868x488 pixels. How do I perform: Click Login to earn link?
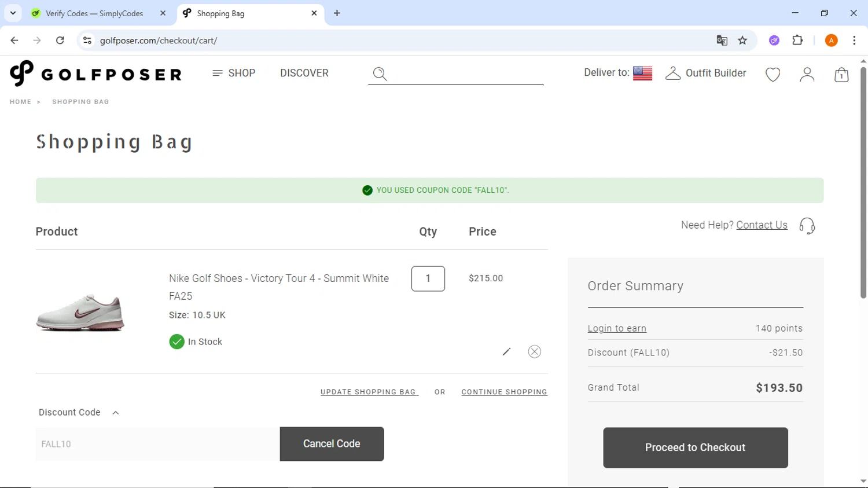617,328
